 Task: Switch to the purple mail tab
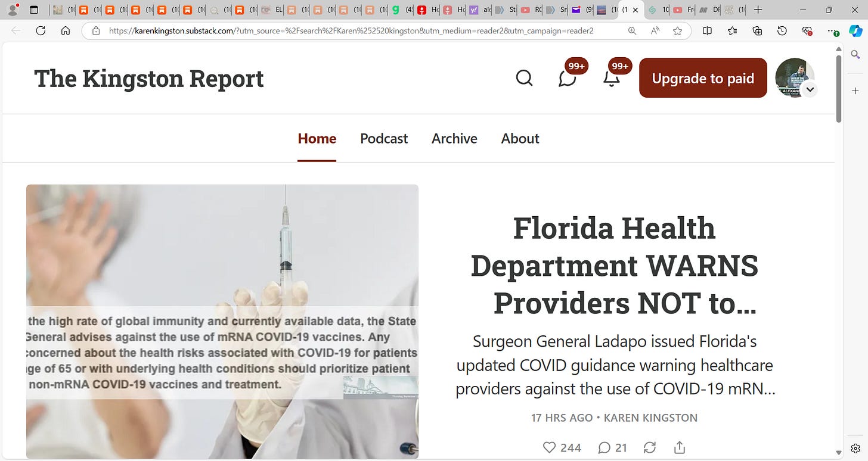(582, 10)
